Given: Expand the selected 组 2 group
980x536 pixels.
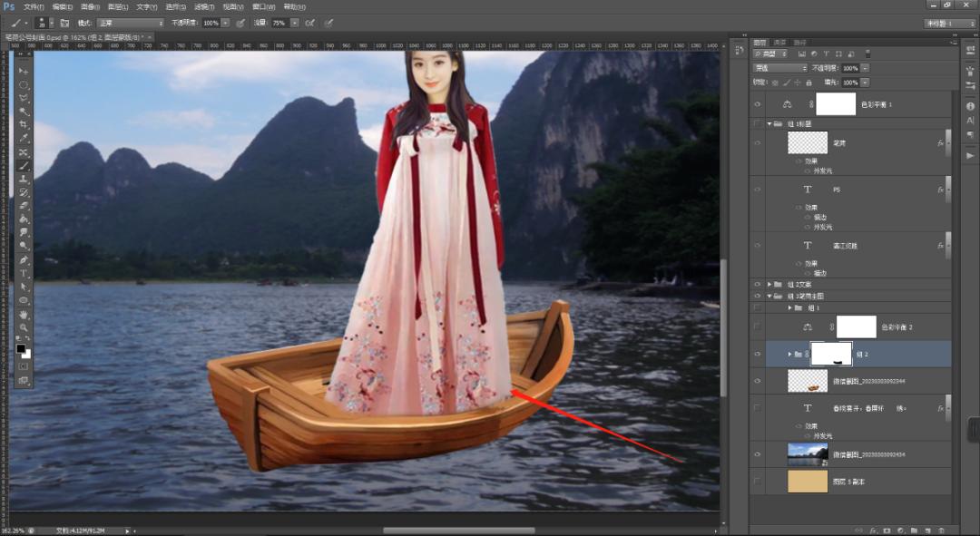Looking at the screenshot, I should coord(790,355).
